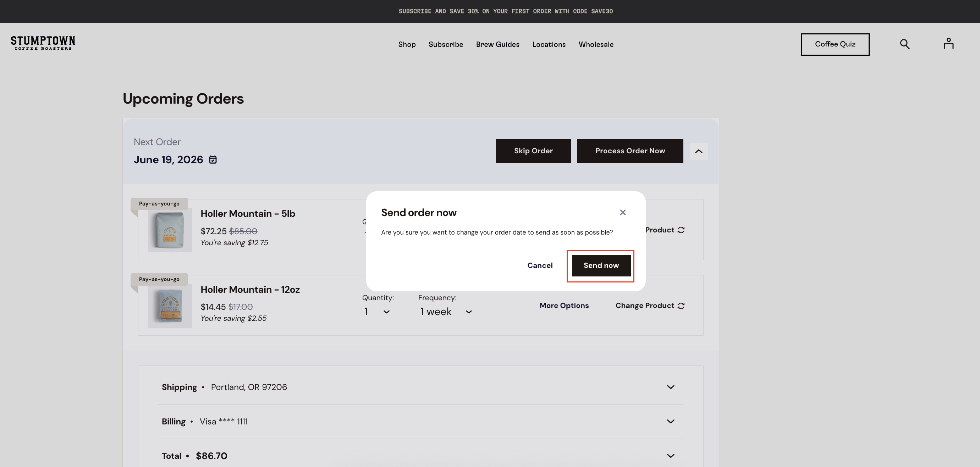Click the Pay-as-you-go tag on 5lb item
This screenshot has height=467, width=980.
point(159,204)
